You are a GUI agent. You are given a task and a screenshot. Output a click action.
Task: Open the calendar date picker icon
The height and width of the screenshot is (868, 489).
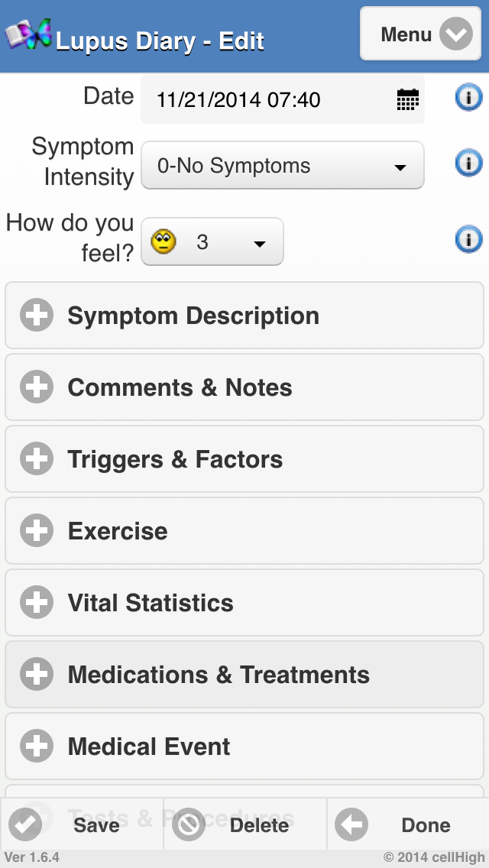pyautogui.click(x=408, y=99)
